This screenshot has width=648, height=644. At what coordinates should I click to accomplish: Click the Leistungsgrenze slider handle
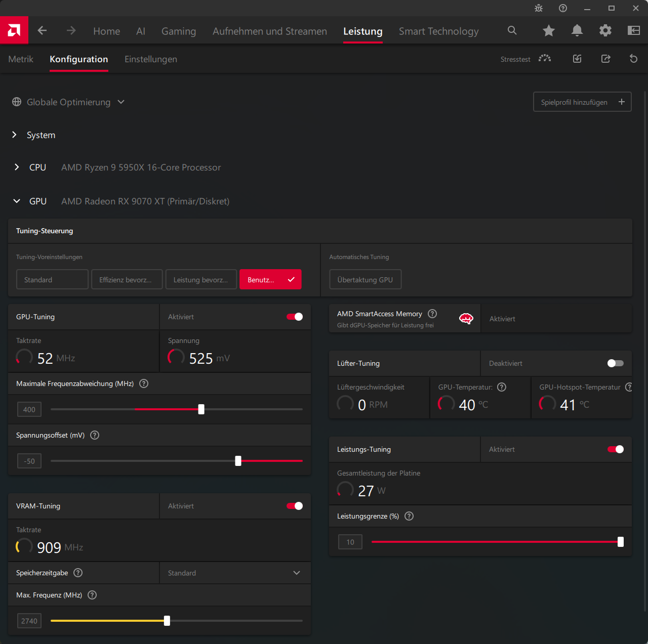tap(621, 542)
